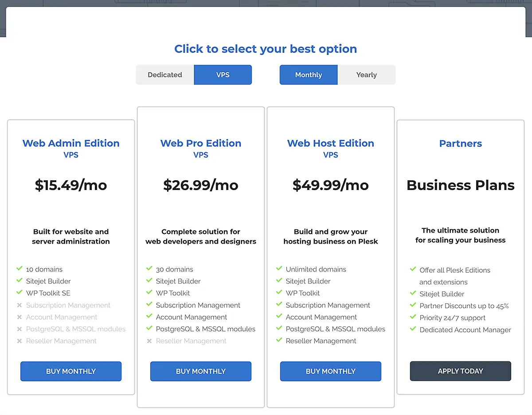Purchase Web Host Edition monthly

click(331, 371)
